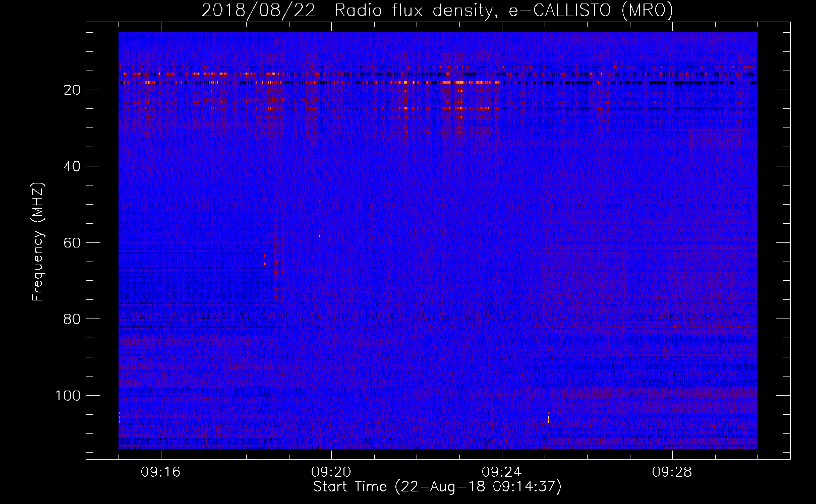This screenshot has width=816, height=504.
Task: Click the '100' frequency tick label
Action: (x=68, y=396)
